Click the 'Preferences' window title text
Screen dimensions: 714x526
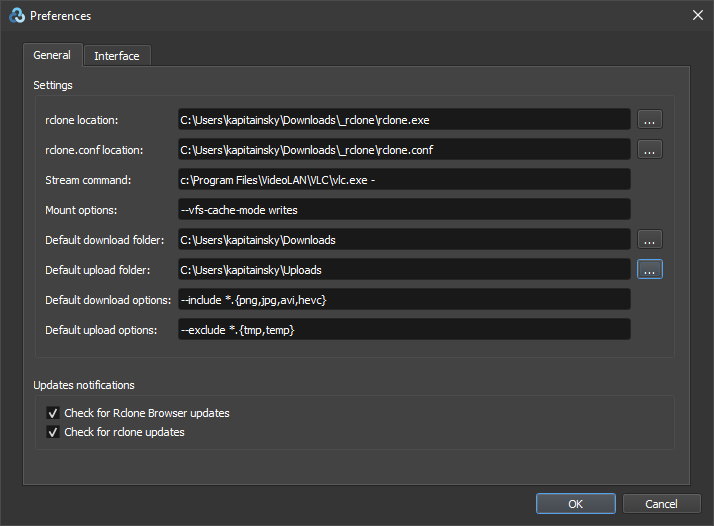[x=61, y=16]
